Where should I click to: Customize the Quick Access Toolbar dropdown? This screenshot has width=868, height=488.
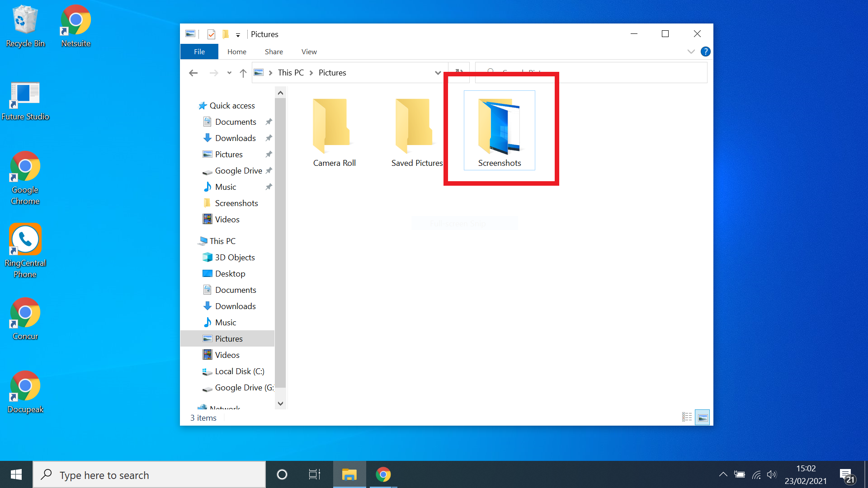pyautogui.click(x=238, y=34)
